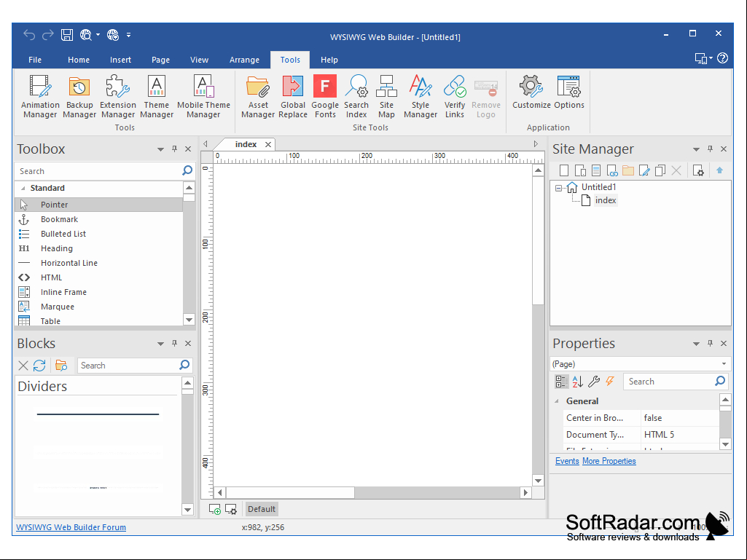
Task: Collapse the Standard group in the Toolbox
Action: [x=23, y=188]
